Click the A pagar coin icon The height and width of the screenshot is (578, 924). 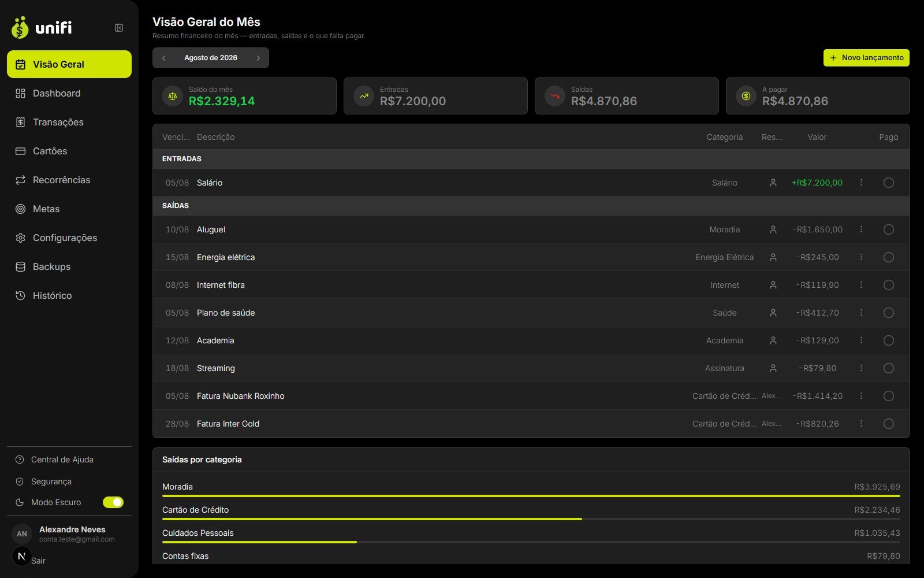(746, 96)
